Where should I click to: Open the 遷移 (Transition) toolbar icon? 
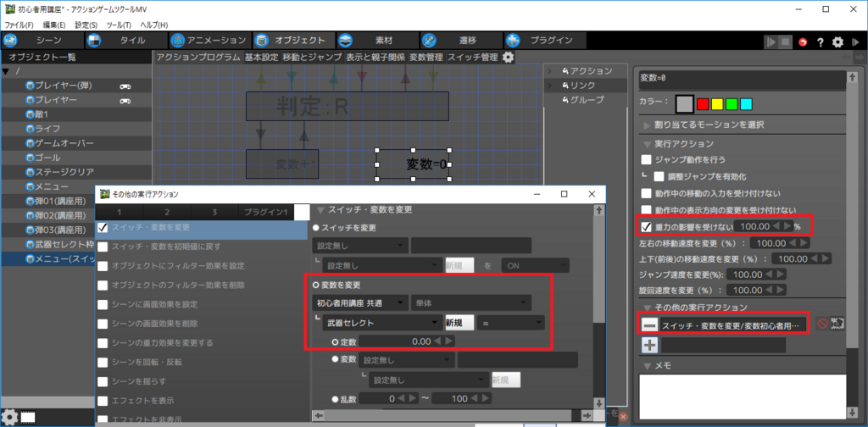pyautogui.click(x=429, y=41)
